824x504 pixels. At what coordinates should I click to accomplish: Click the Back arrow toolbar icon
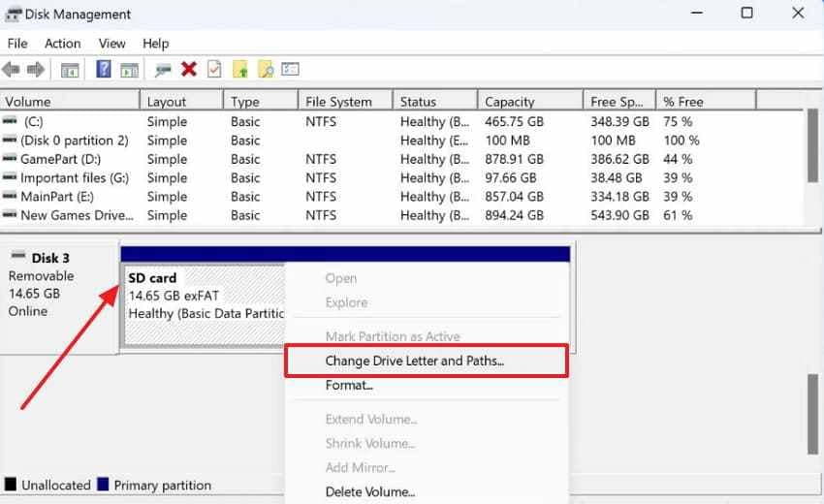tap(11, 70)
